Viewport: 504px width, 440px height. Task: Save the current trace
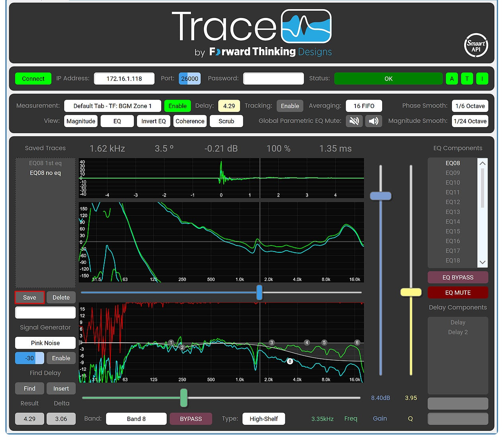29,297
